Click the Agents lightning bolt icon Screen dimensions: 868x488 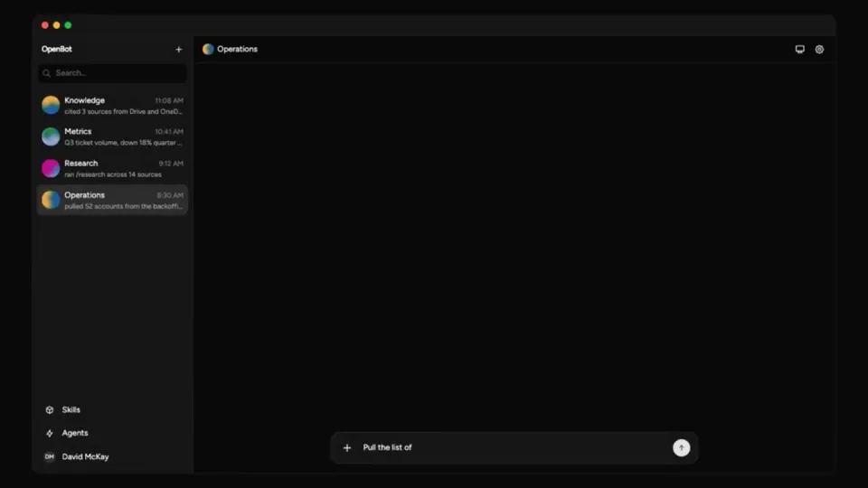tap(49, 434)
